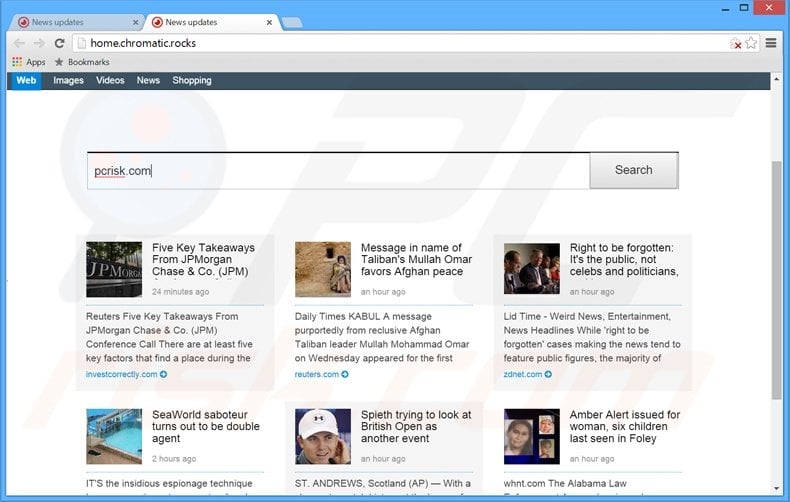The width and height of the screenshot is (790, 502).
Task: Close the active News updates tab
Action: click(x=270, y=23)
